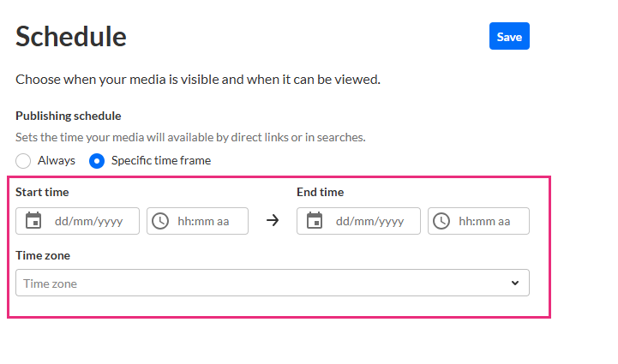Click the End time label text
Screen dimensions: 618x364
pos(321,192)
